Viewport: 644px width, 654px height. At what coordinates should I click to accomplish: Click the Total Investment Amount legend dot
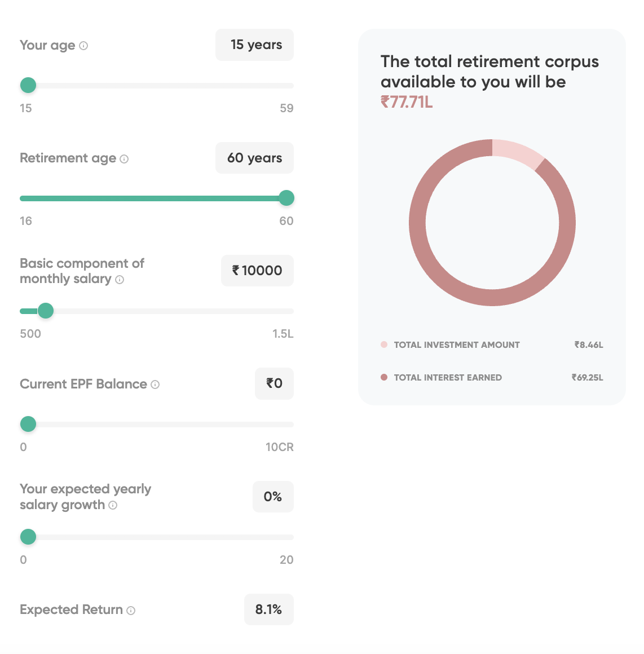tap(384, 344)
